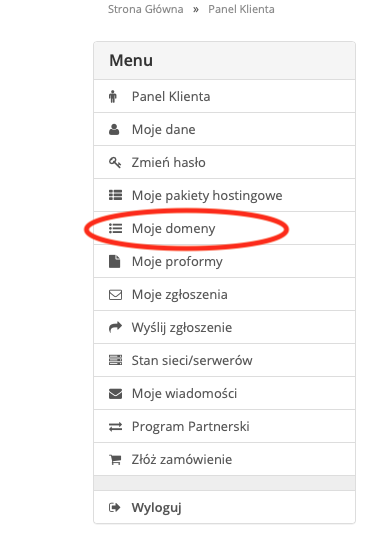Click the sign-out icon beside Wyloguj
The height and width of the screenshot is (542, 374).
[115, 507]
